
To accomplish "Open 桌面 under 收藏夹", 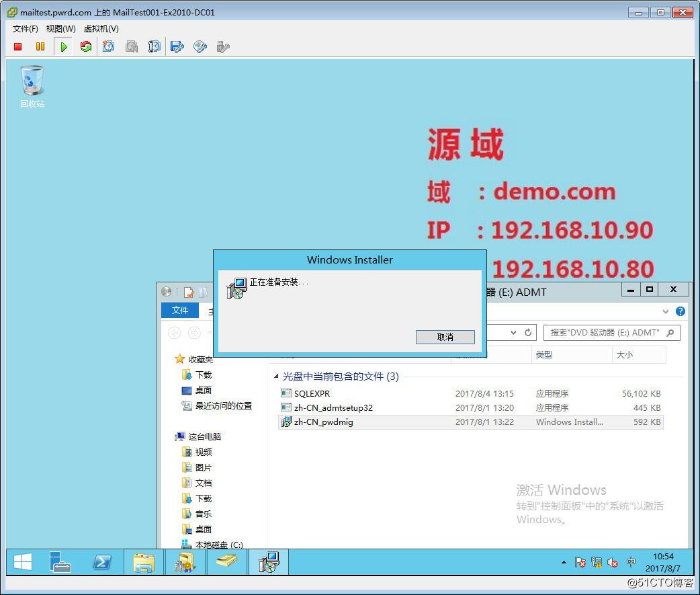I will pos(197,390).
